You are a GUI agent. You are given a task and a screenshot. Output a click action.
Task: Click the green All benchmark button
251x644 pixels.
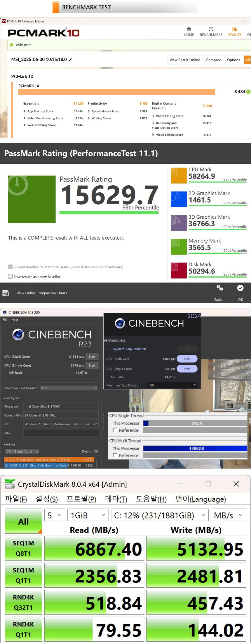24,521
